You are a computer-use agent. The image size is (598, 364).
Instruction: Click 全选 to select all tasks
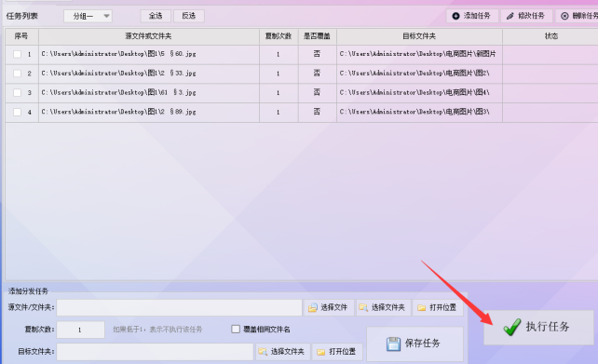(x=156, y=16)
